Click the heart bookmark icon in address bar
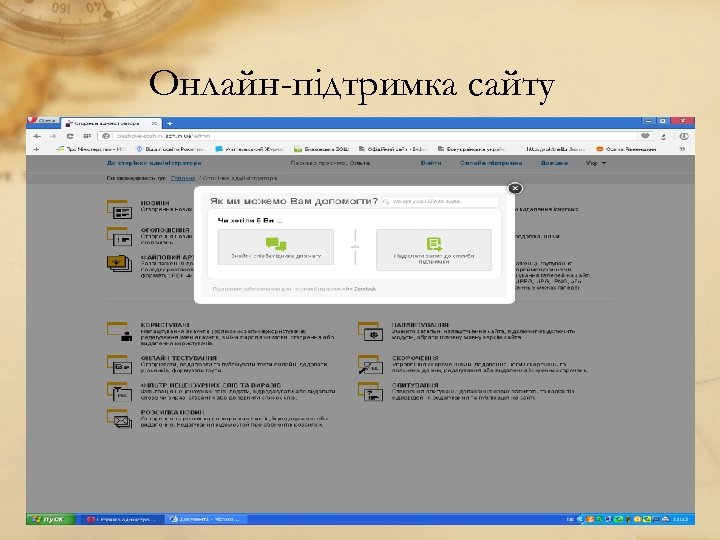The height and width of the screenshot is (540, 720). [x=645, y=136]
